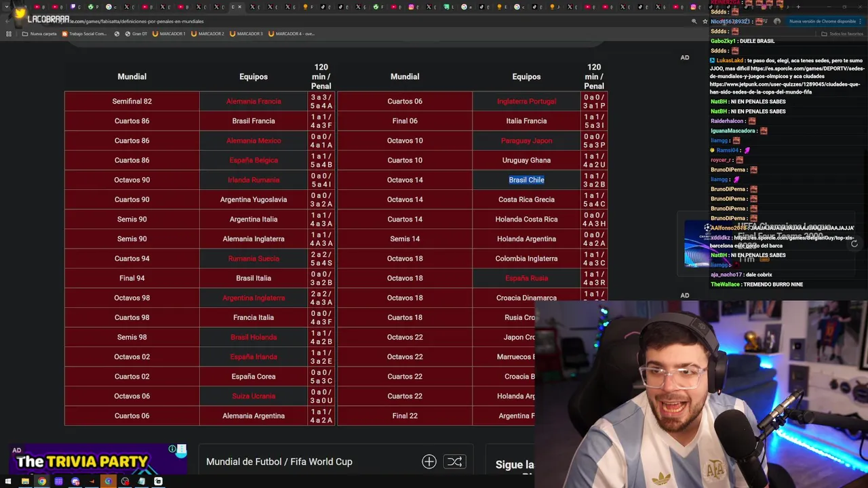Open the browser apps grid icon on bookmarks bar

(9, 33)
